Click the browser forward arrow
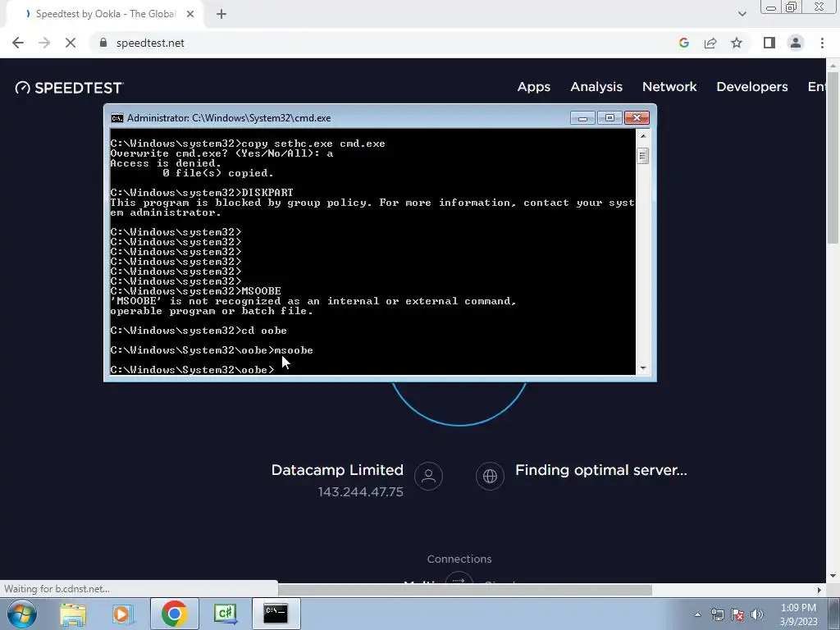This screenshot has height=630, width=840. tap(44, 43)
